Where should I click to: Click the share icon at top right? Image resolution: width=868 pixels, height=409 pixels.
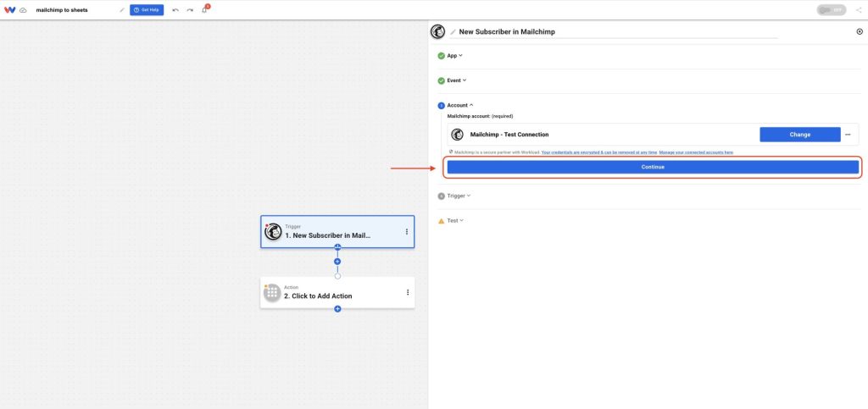click(860, 10)
